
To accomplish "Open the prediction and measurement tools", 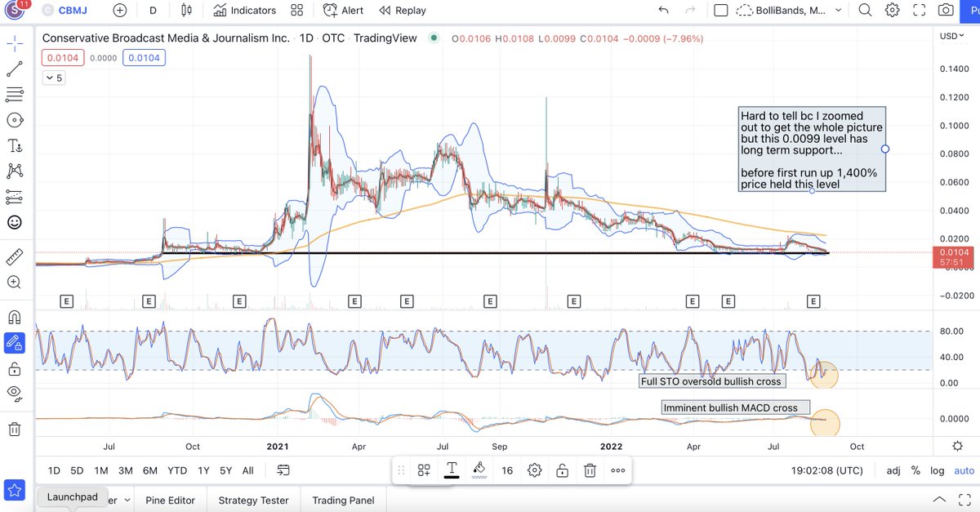I will [15, 197].
